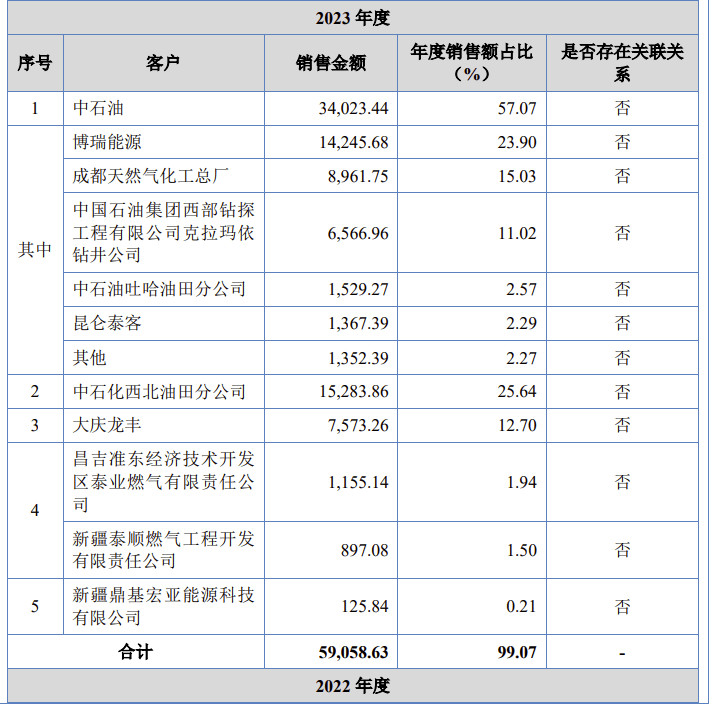The width and height of the screenshot is (713, 704).
Task: Select the percentage '1.94'
Action: tap(522, 482)
